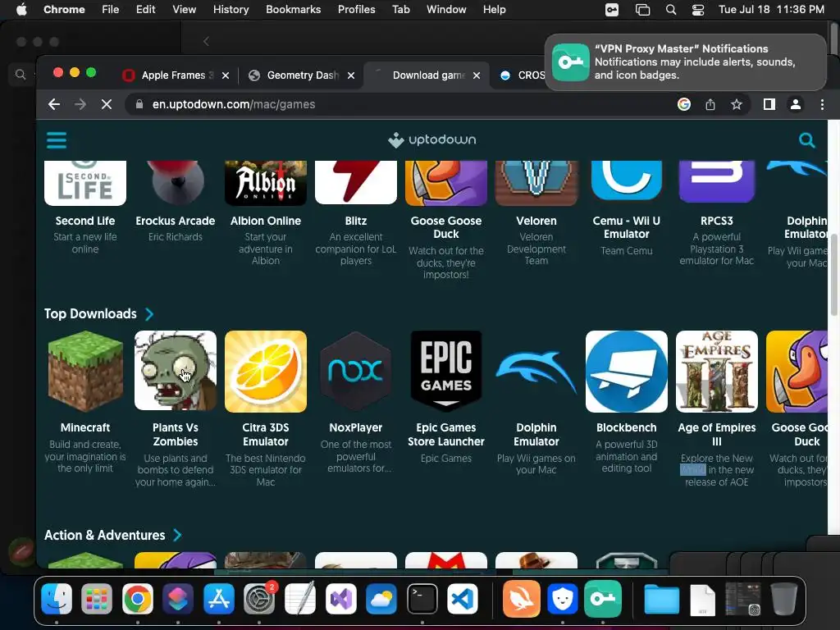This screenshot has height=630, width=840.
Task: Click the Google icon in address bar
Action: click(683, 104)
